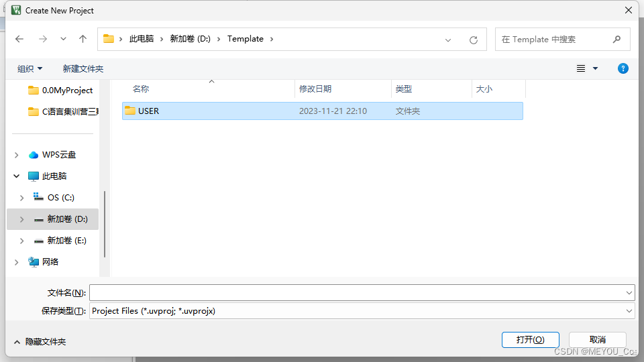Image resolution: width=644 pixels, height=362 pixels.
Task: Select 此电脑 in navigation pane
Action: (x=47, y=176)
